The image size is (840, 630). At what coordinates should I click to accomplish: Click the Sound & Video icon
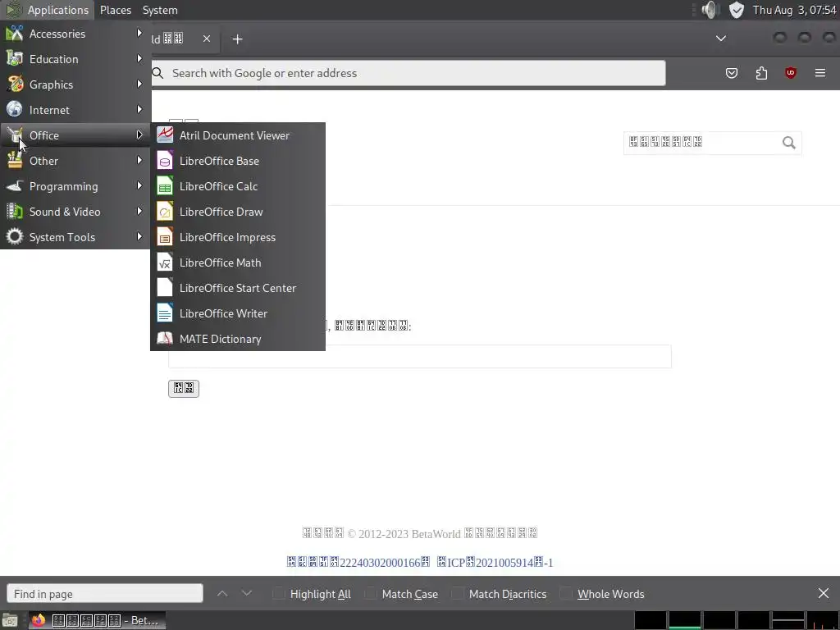pyautogui.click(x=15, y=211)
